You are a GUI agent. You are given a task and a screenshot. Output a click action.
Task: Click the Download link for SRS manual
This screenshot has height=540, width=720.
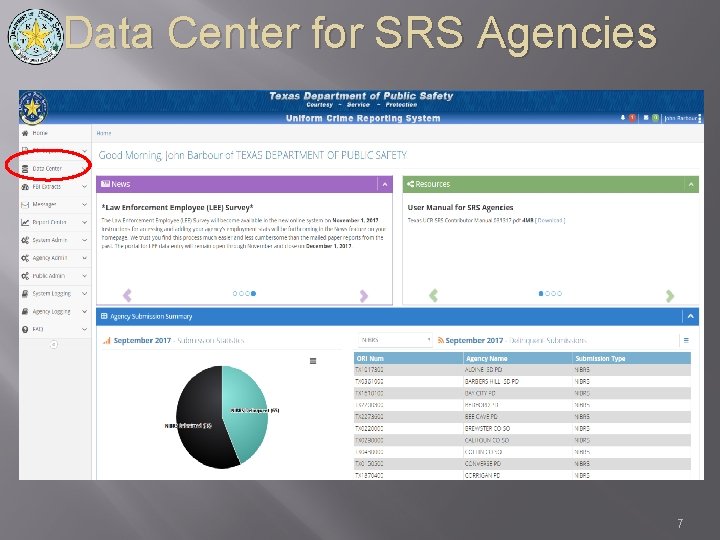[x=550, y=220]
